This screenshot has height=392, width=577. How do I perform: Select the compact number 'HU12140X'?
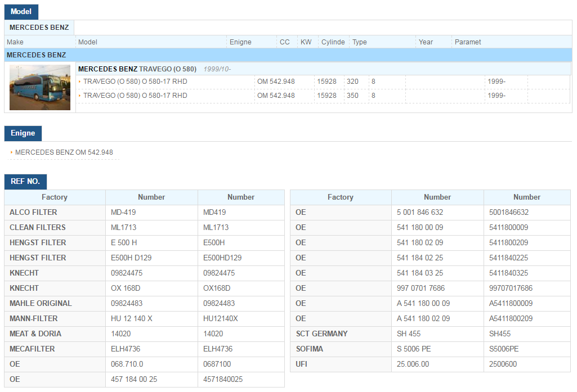click(x=221, y=318)
